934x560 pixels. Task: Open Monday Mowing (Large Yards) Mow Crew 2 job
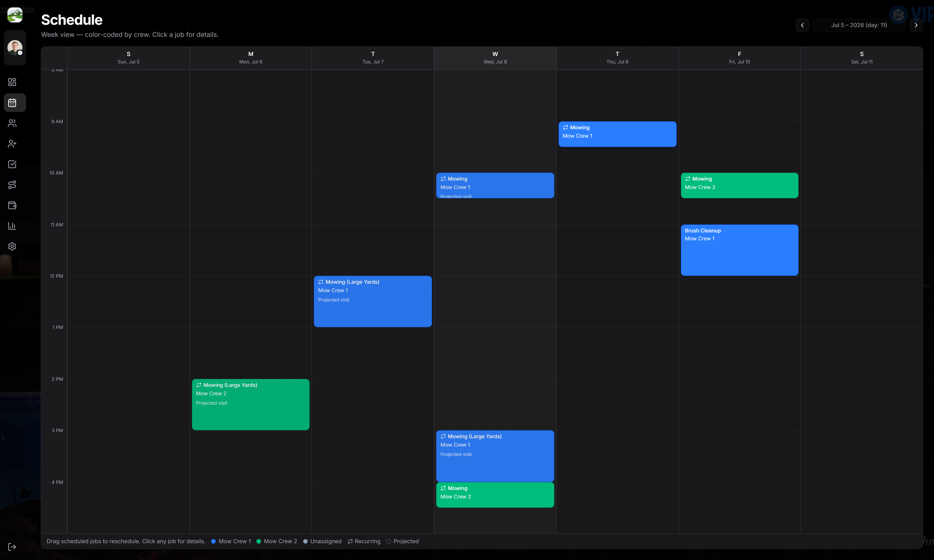click(251, 405)
